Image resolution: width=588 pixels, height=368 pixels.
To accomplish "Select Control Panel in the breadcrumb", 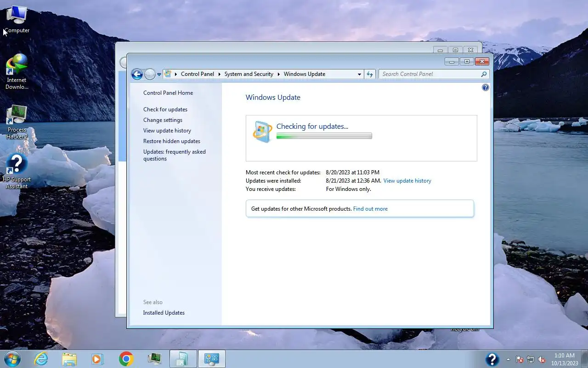I will point(198,74).
